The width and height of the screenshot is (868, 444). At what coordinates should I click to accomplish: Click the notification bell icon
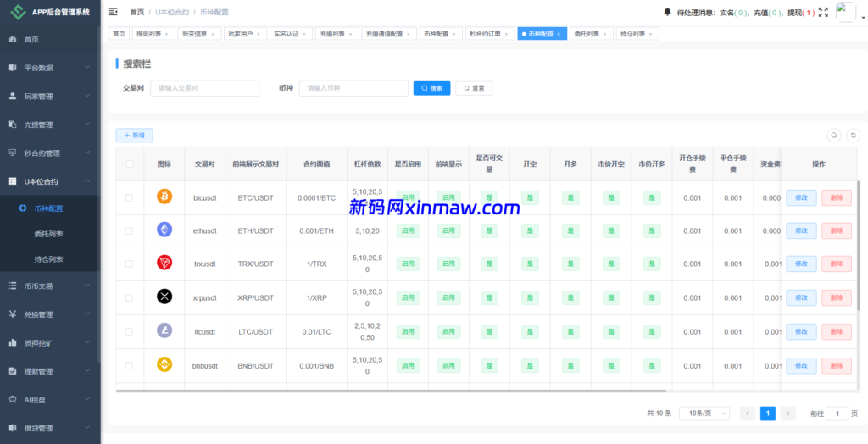tap(667, 12)
